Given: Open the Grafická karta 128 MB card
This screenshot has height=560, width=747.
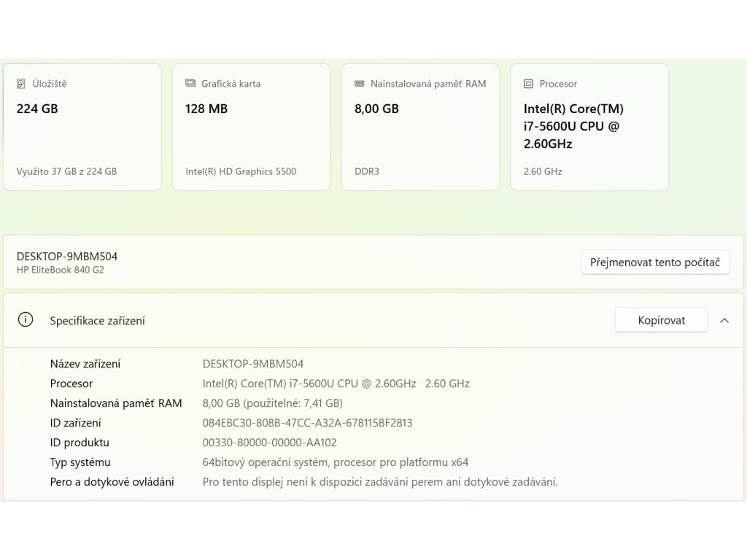Looking at the screenshot, I should (252, 127).
